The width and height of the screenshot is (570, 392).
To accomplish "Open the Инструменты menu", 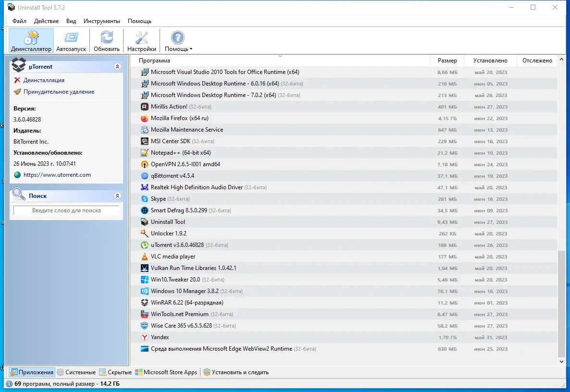I will point(103,21).
